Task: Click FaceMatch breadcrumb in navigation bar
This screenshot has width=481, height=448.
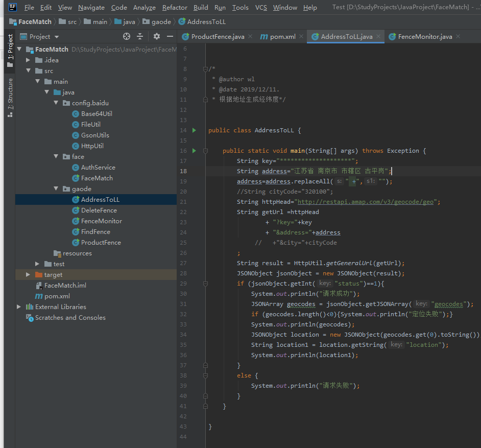Action: point(30,22)
